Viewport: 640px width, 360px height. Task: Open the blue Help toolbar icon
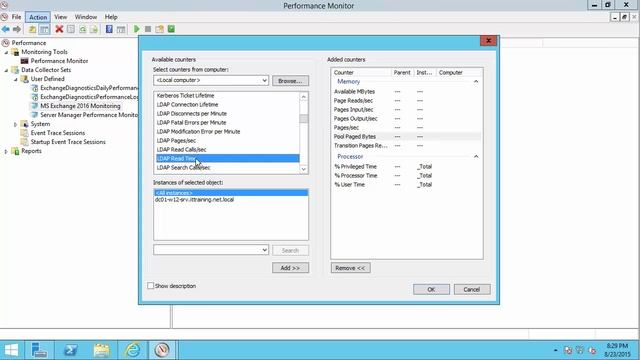(x=109, y=29)
